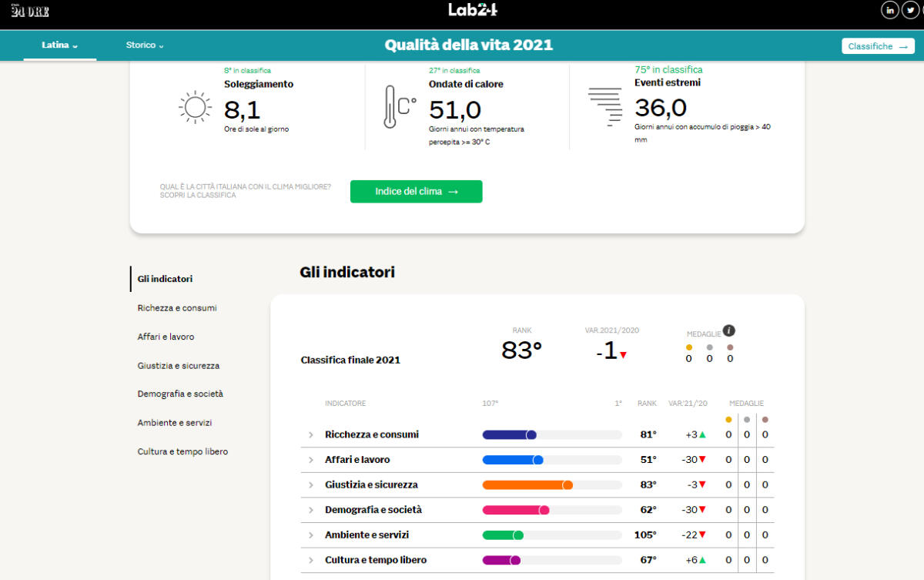
Task: Select Cultura e tempo libero sidebar item
Action: 182,452
